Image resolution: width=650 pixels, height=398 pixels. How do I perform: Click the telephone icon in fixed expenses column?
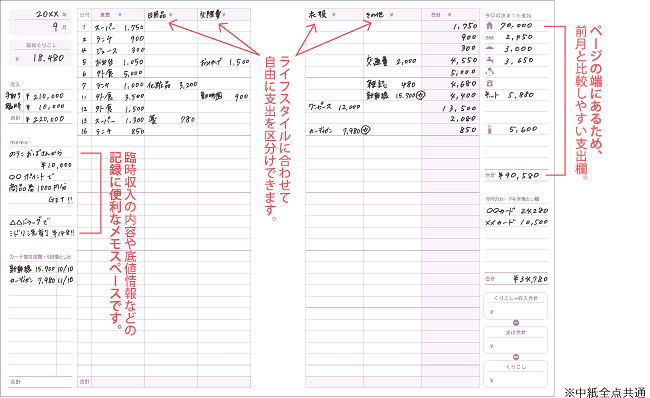[x=490, y=84]
